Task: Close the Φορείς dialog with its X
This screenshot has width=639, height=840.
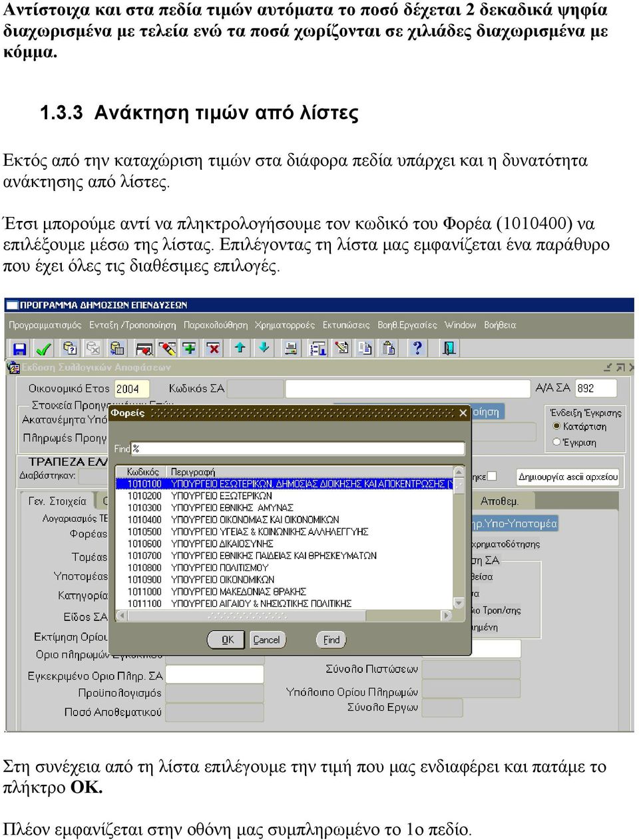Action: 463,413
